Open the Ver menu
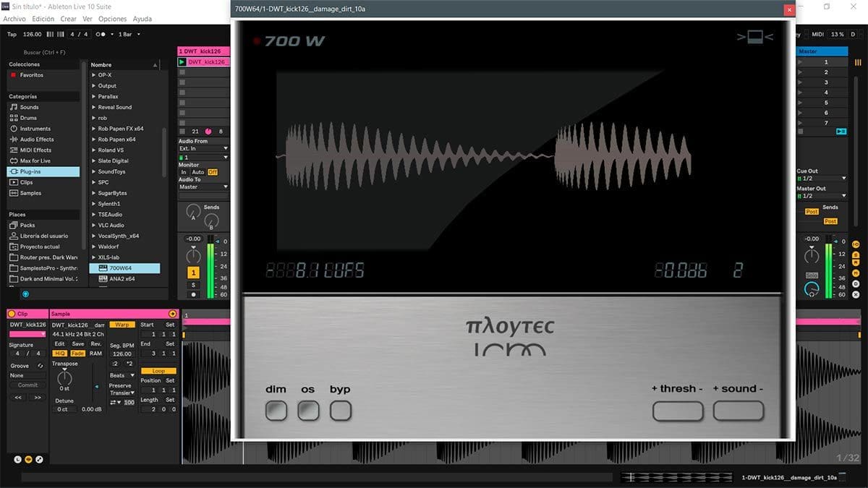 pyautogui.click(x=88, y=19)
